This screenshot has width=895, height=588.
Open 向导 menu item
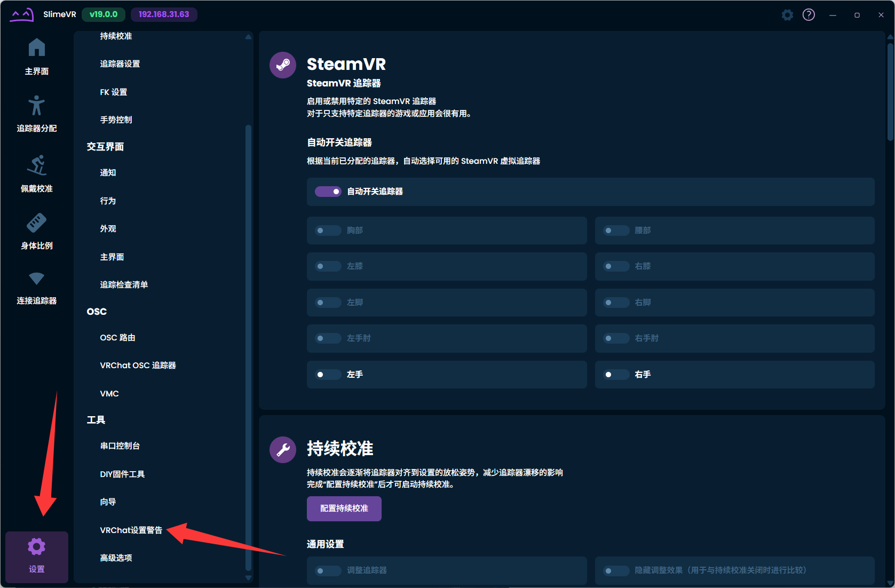coord(108,502)
